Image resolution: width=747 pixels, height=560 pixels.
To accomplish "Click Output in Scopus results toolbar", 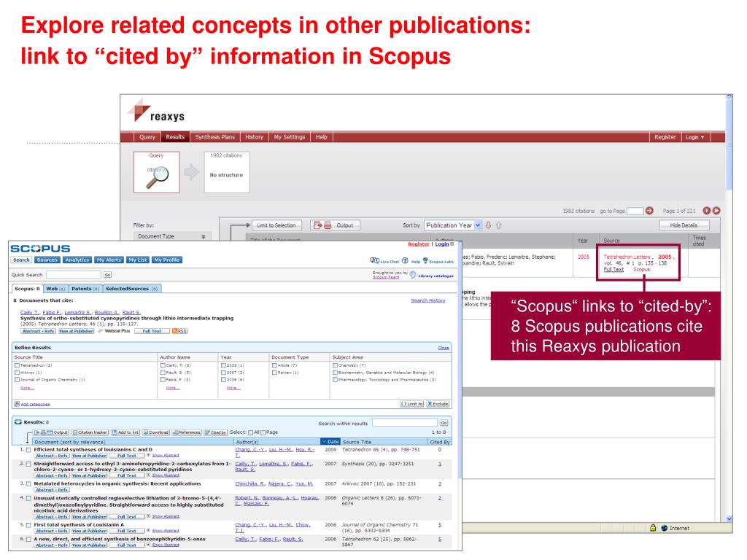I will point(51,432).
